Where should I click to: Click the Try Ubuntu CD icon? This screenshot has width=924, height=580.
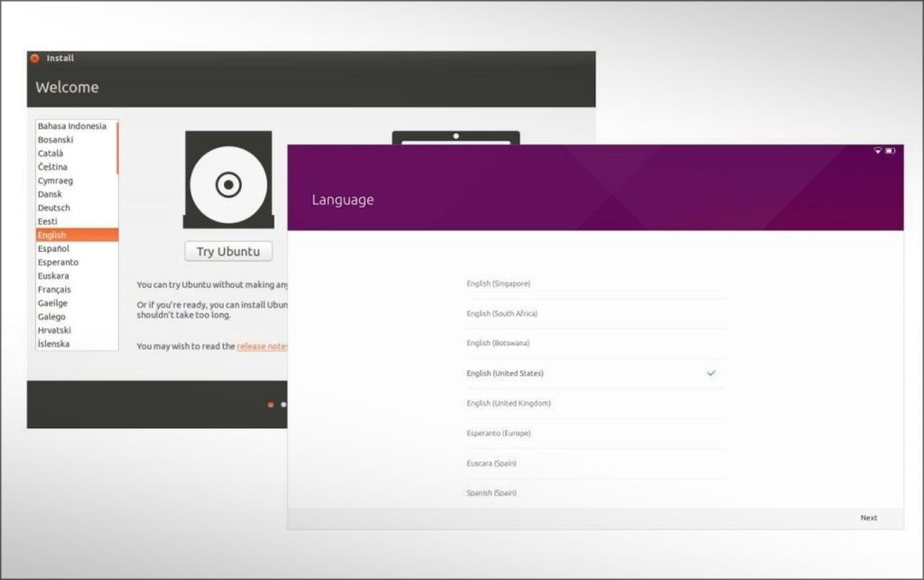coord(229,180)
